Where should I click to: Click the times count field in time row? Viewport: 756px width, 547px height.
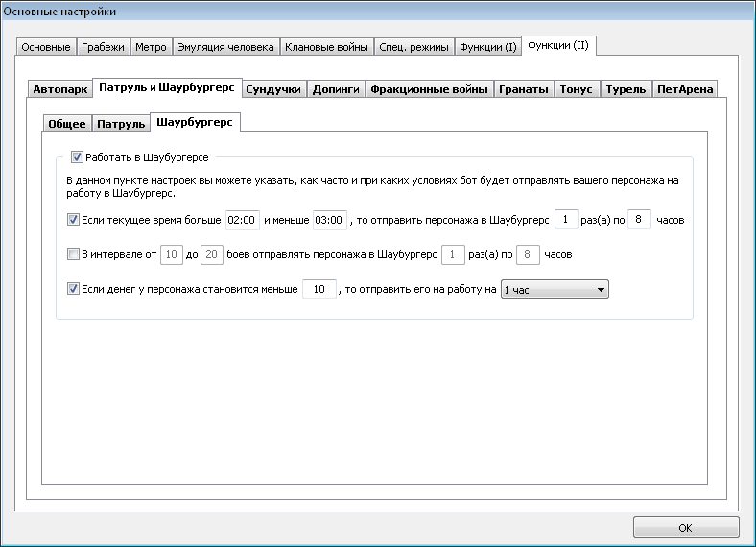[x=566, y=220]
